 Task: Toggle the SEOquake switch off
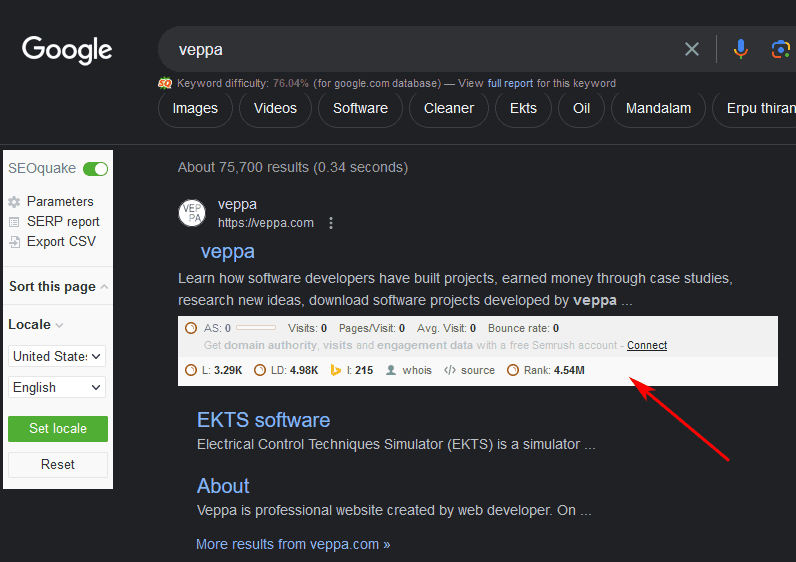coord(95,169)
